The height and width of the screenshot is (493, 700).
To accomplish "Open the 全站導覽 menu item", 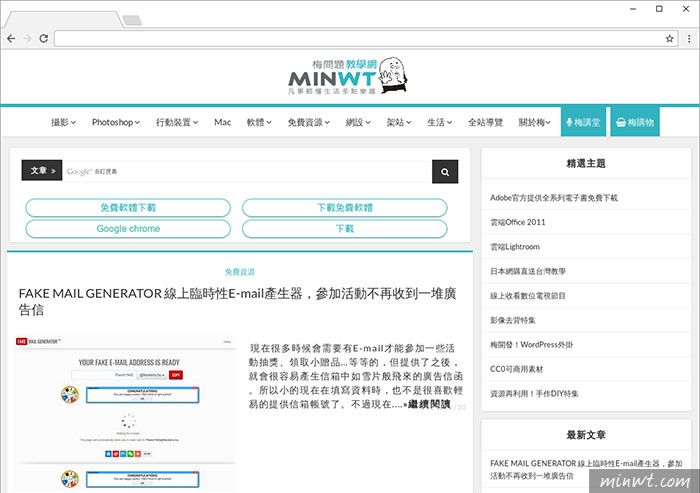I will [485, 122].
